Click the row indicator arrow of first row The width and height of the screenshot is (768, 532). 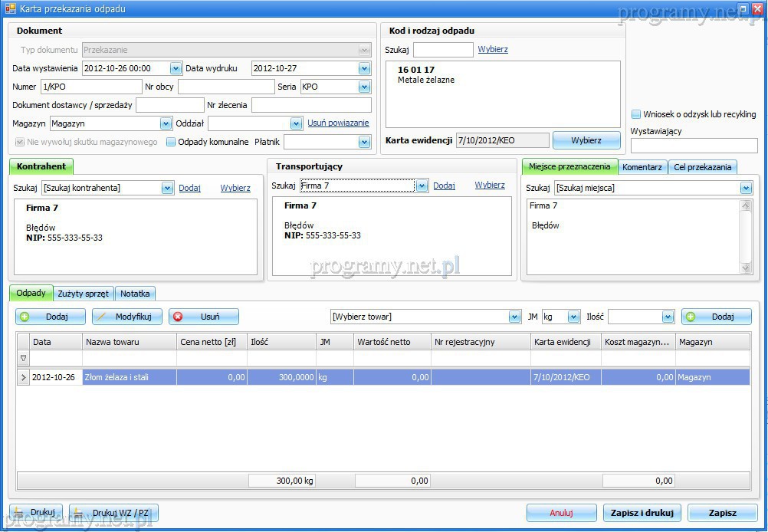[23, 377]
